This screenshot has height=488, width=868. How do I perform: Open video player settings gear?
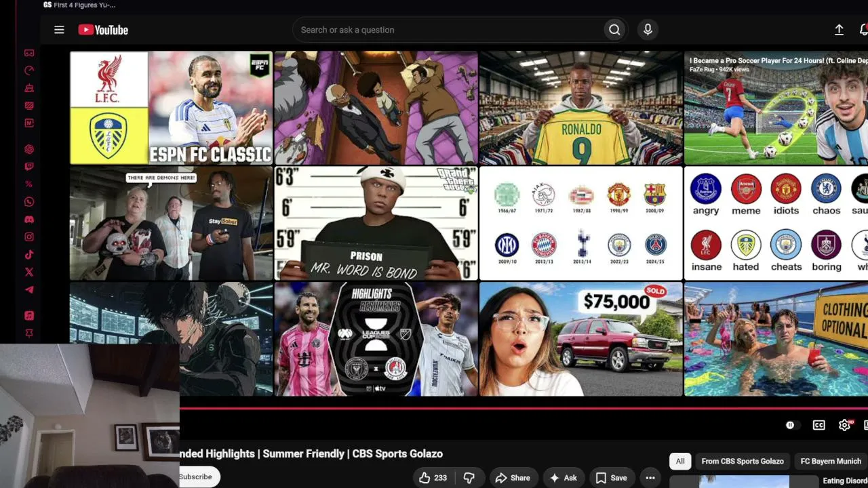pos(844,425)
